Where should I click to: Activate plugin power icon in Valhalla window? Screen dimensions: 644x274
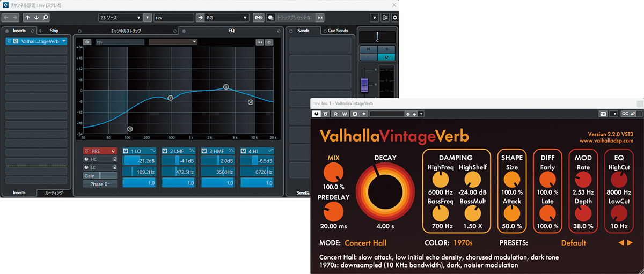(316, 114)
